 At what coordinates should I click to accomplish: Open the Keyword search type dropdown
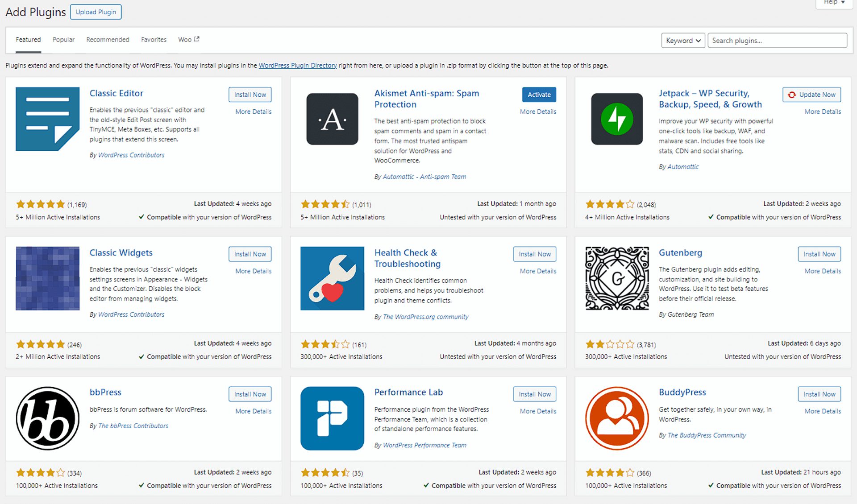683,41
